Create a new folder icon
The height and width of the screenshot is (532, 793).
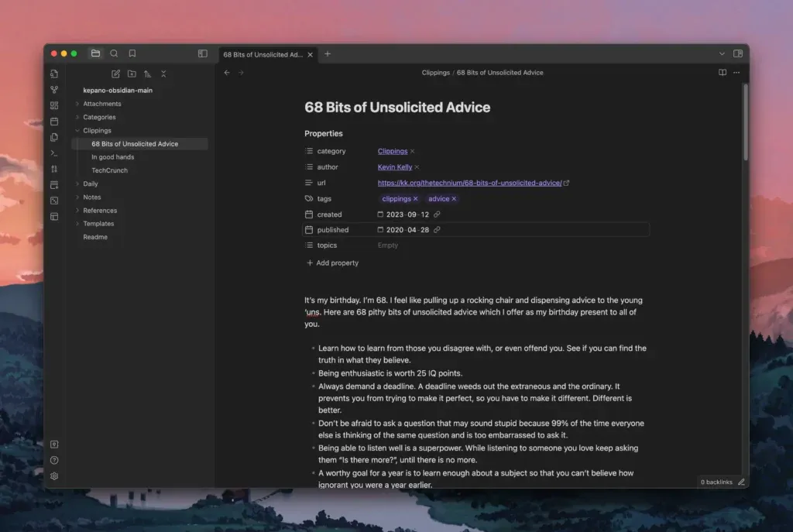(x=132, y=74)
